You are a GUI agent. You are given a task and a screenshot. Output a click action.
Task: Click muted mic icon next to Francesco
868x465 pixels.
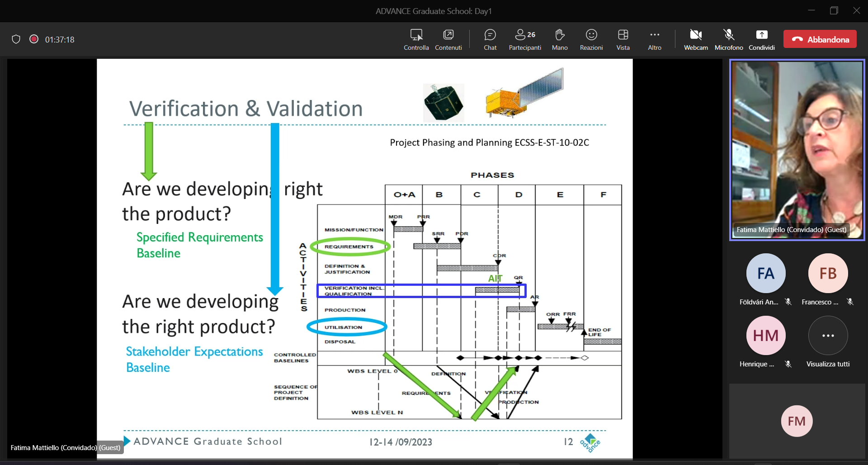click(850, 302)
